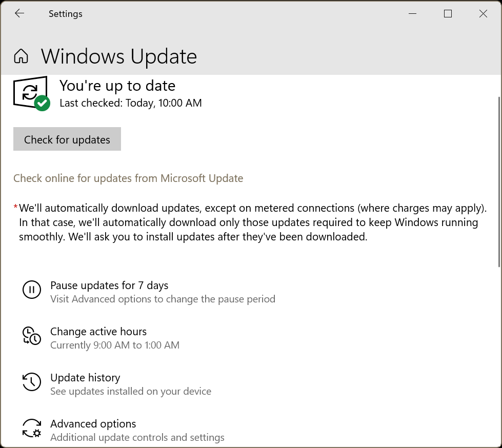The image size is (502, 448).
Task: Click the Settings window title text
Action: [66, 14]
